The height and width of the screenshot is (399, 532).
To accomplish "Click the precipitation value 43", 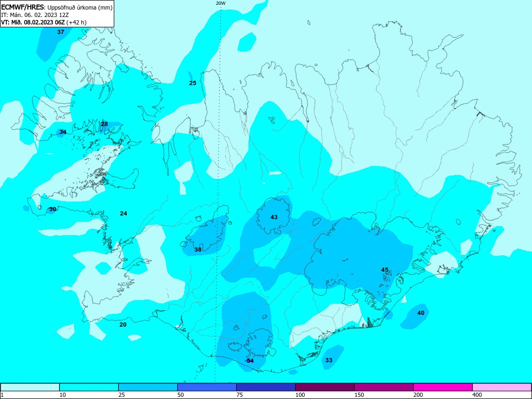I will 274,217.
